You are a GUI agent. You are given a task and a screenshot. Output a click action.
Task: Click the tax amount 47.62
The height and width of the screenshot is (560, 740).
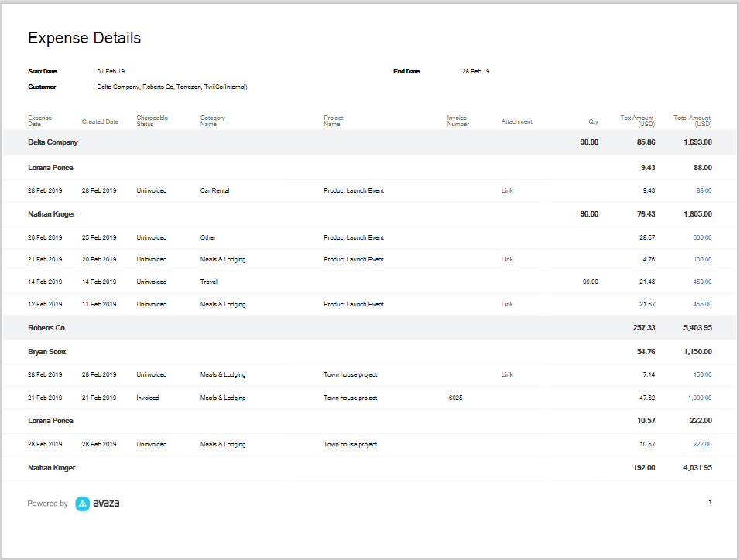pyautogui.click(x=647, y=398)
